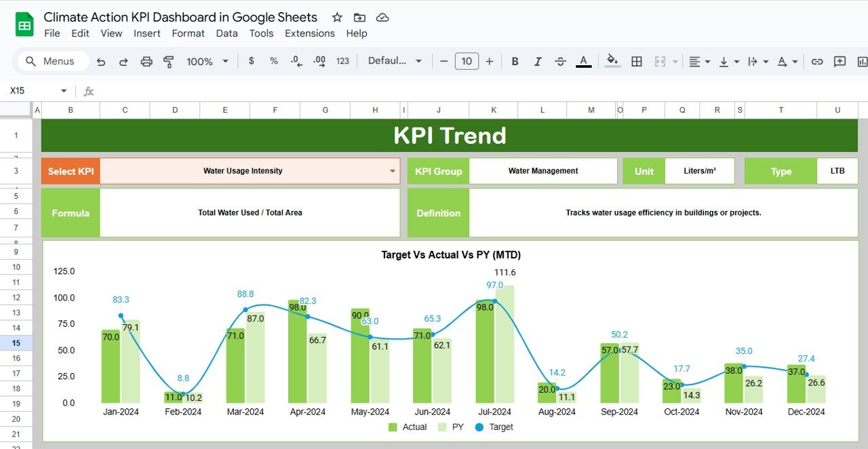Open the Tools menu
The width and height of the screenshot is (868, 449).
pos(261,33)
